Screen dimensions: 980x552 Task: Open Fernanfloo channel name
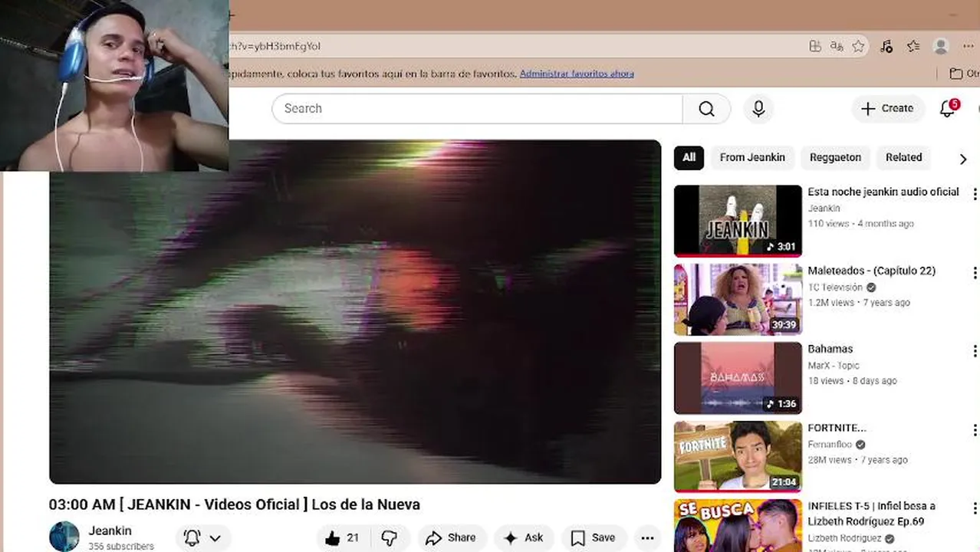(x=829, y=445)
